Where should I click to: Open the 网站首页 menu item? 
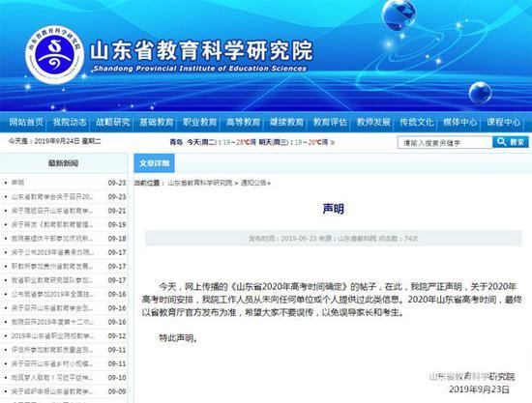point(26,122)
